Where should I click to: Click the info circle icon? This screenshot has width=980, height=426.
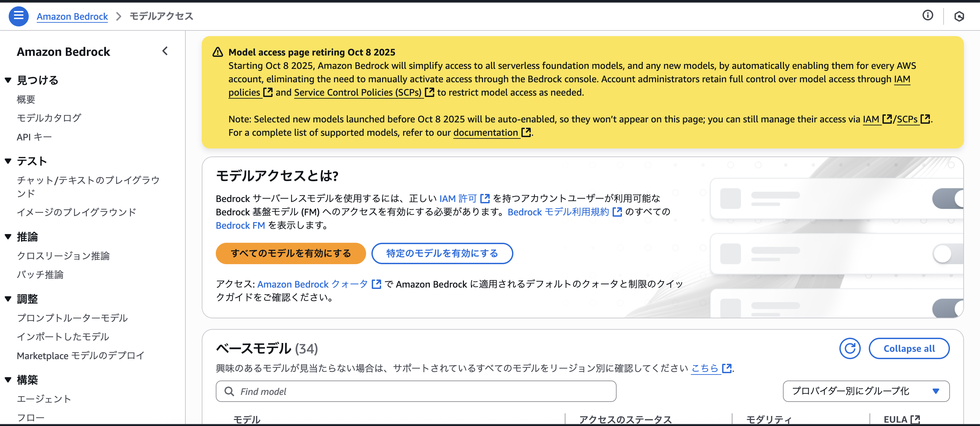click(x=928, y=15)
